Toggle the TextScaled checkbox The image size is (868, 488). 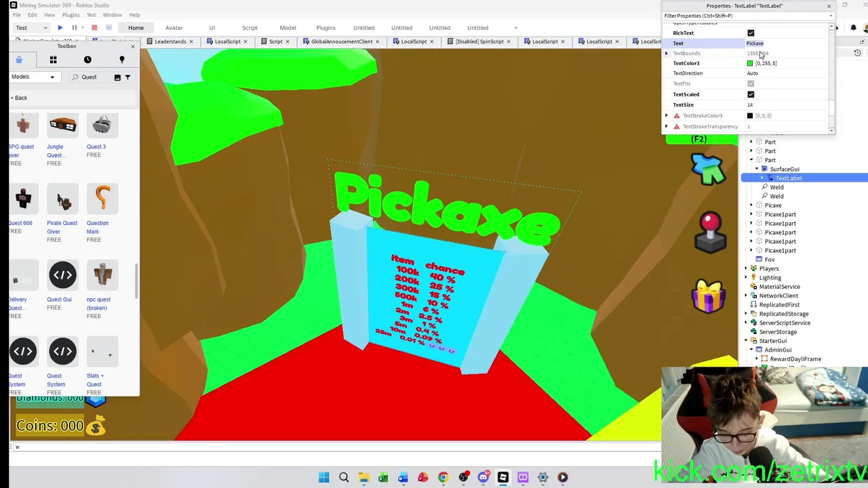[751, 94]
